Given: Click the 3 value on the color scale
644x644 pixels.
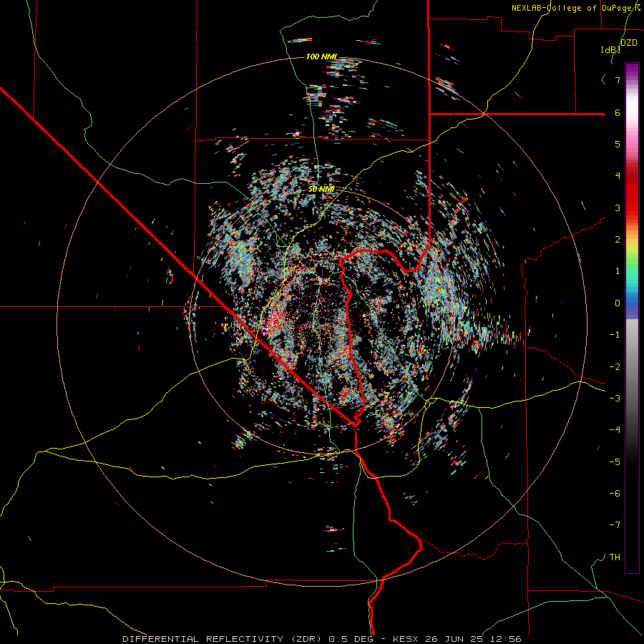Looking at the screenshot, I should click(618, 208).
